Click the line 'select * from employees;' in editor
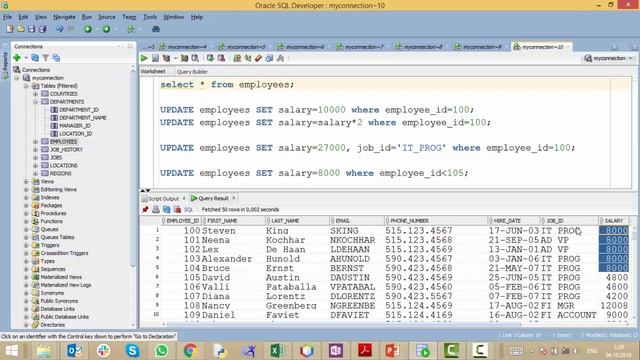Image resolution: width=640 pixels, height=360 pixels. click(227, 84)
